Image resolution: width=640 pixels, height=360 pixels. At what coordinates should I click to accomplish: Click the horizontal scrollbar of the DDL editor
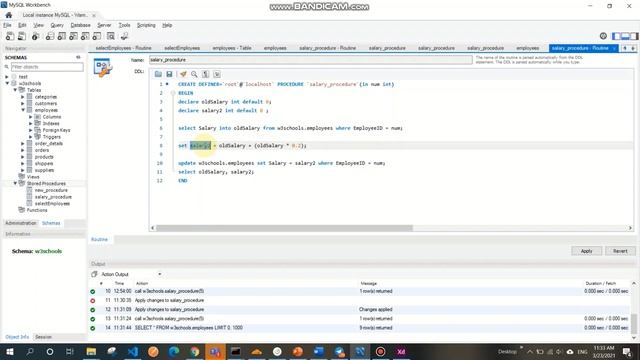284,228
